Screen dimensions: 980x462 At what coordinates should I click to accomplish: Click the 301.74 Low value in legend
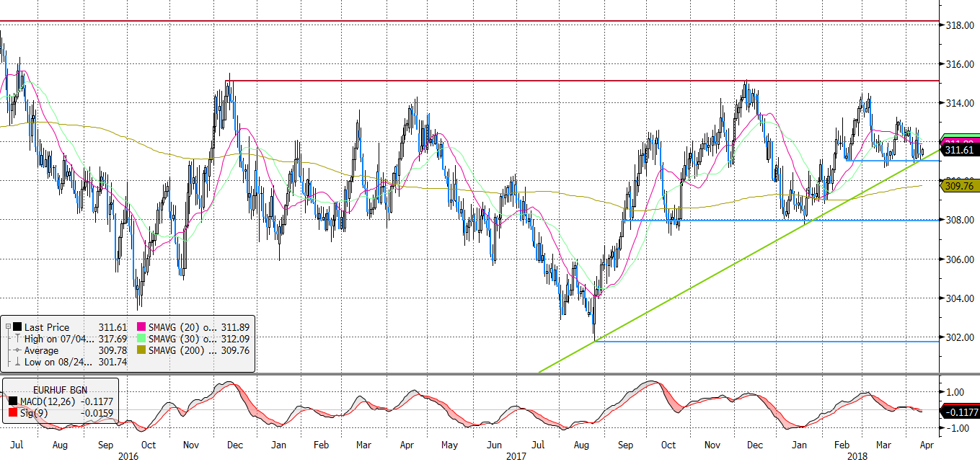click(x=112, y=362)
